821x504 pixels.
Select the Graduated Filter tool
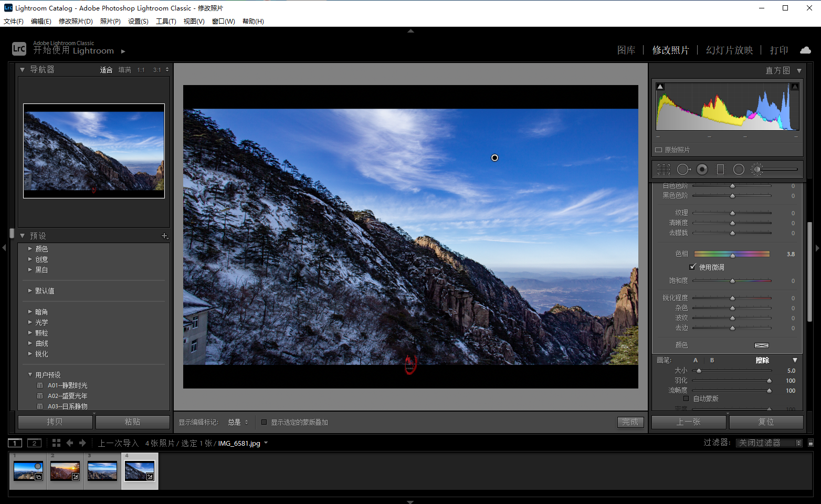pos(720,170)
